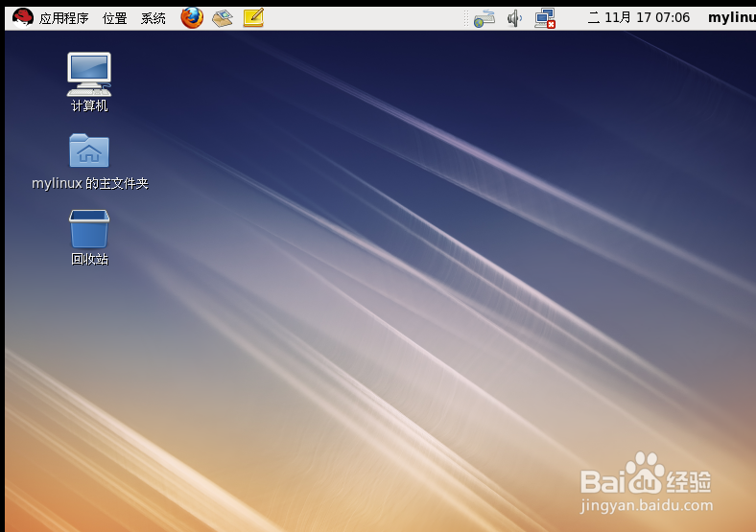Screen dimensions: 756x532
Task: Click the network disconnected status icon
Action: (545, 19)
